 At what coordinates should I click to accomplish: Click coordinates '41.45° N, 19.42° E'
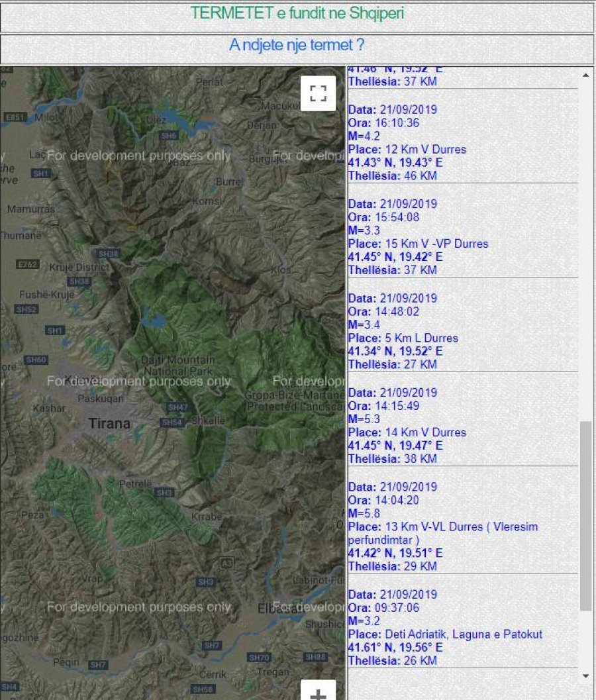point(395,257)
